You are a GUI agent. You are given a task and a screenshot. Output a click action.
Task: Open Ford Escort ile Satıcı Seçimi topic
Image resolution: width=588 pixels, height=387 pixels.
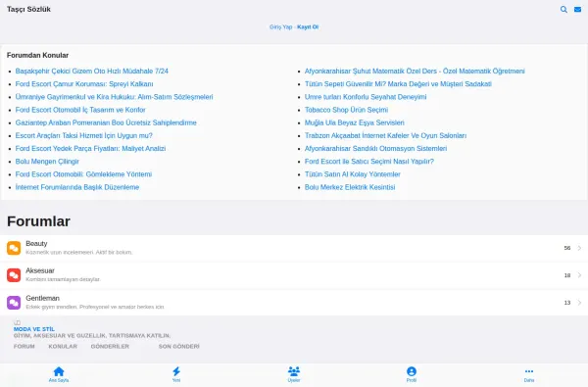click(x=369, y=162)
